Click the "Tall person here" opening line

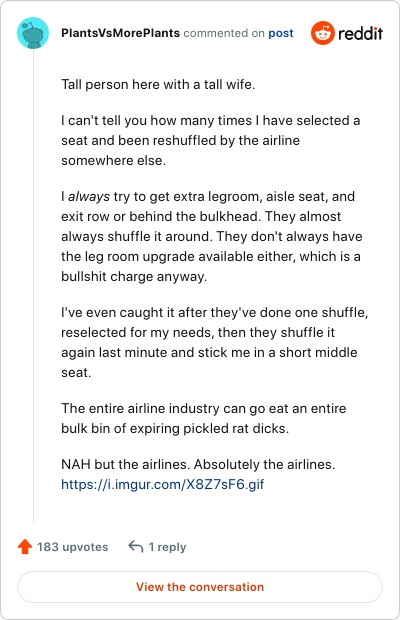click(x=158, y=85)
